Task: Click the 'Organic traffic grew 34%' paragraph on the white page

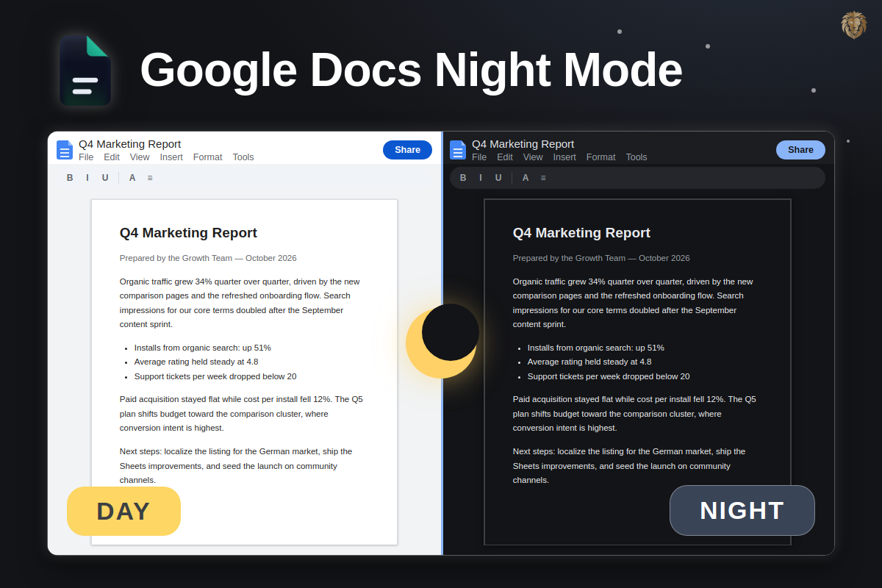Action: (x=240, y=303)
